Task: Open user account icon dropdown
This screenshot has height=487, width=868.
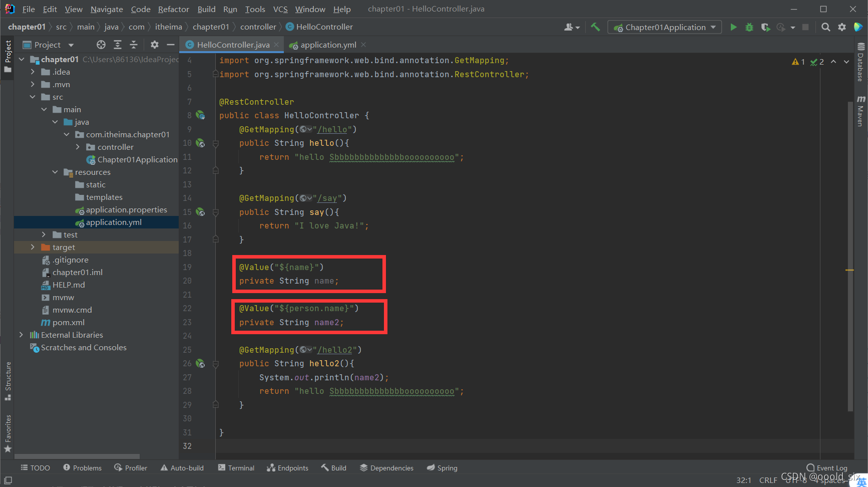Action: pyautogui.click(x=572, y=27)
